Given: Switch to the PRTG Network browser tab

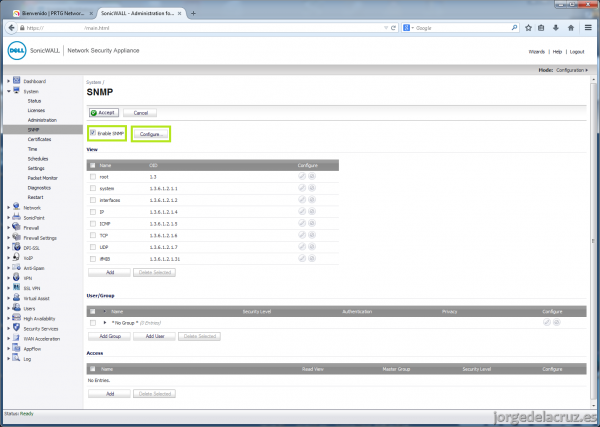Looking at the screenshot, I should pyautogui.click(x=52, y=13).
